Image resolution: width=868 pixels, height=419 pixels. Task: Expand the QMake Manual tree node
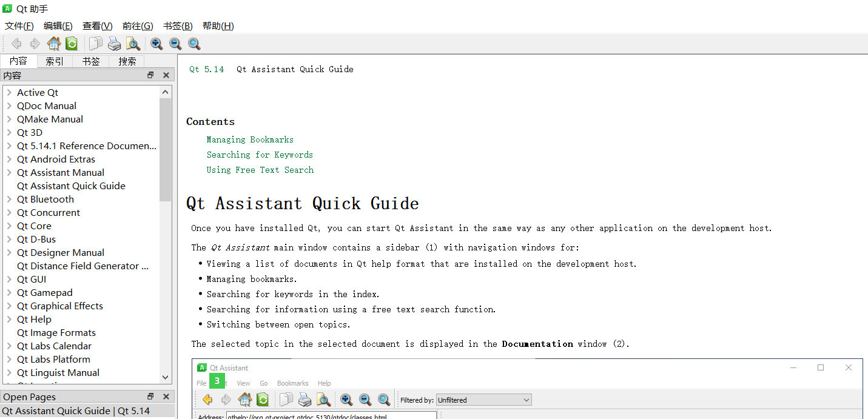coord(9,119)
